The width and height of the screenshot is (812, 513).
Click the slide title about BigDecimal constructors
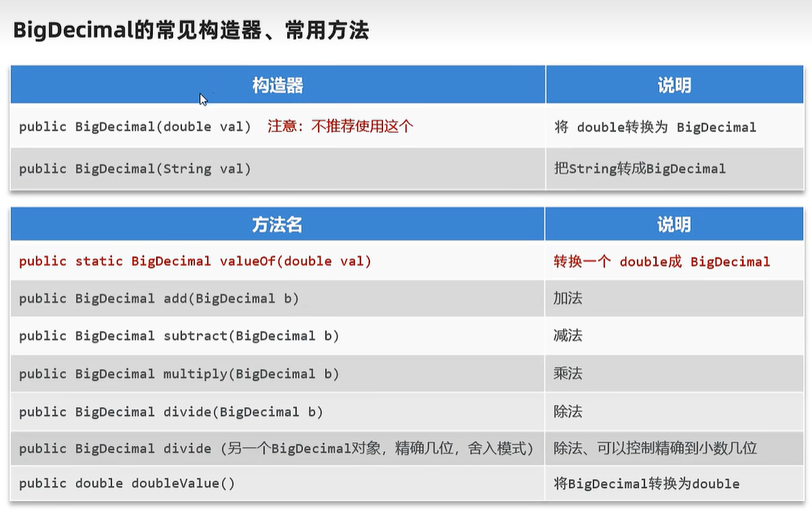[191, 31]
